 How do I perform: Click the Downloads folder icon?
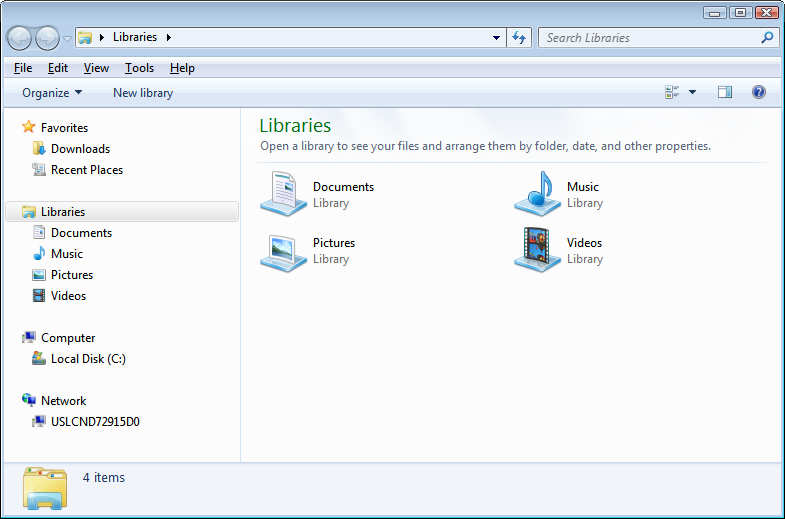39,149
